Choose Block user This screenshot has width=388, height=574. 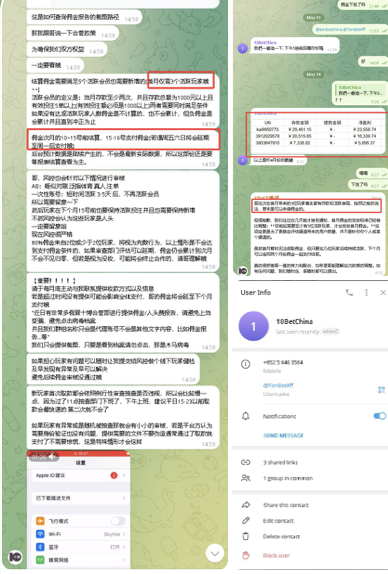276,555
